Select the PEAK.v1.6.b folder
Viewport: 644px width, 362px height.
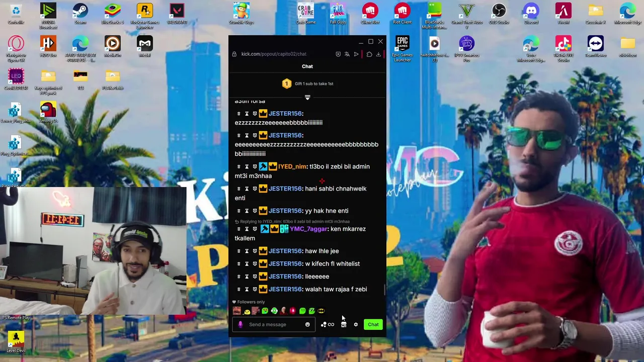coord(112,79)
